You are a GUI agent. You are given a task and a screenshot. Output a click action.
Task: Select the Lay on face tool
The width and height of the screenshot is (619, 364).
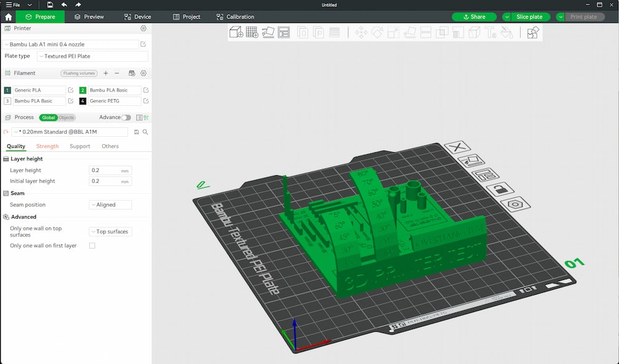(410, 32)
